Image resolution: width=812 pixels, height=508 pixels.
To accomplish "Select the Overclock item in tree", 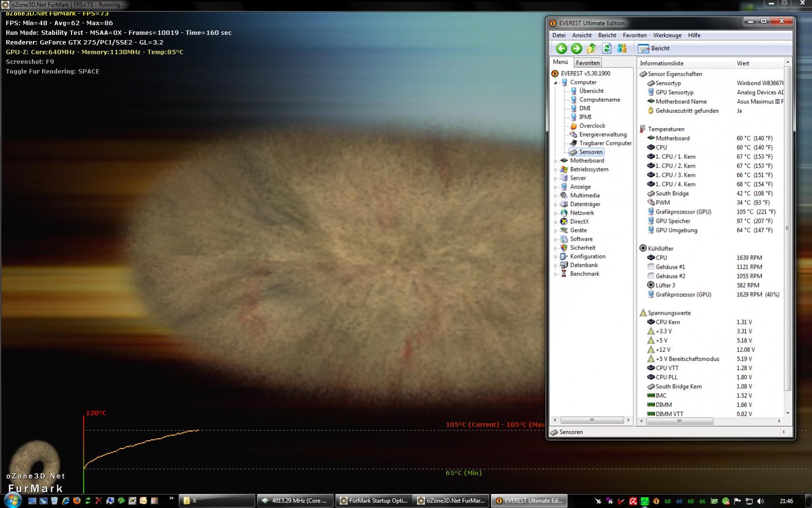I will [x=592, y=126].
